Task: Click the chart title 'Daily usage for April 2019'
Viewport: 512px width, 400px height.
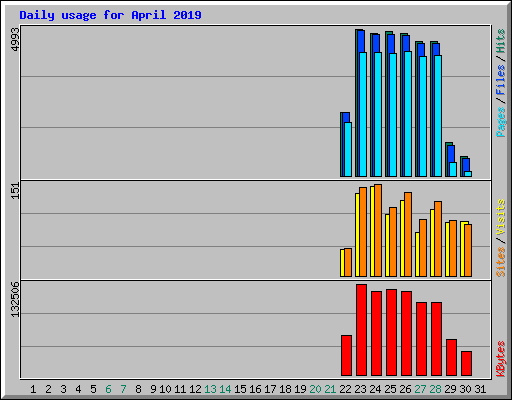Action: coord(110,15)
